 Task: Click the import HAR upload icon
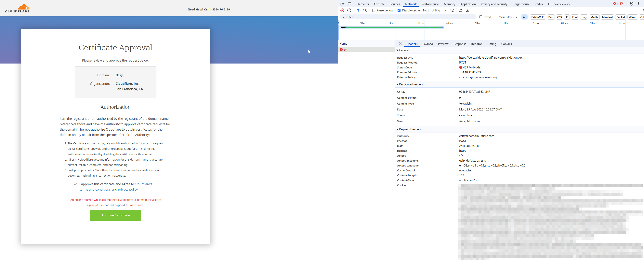[x=461, y=10]
